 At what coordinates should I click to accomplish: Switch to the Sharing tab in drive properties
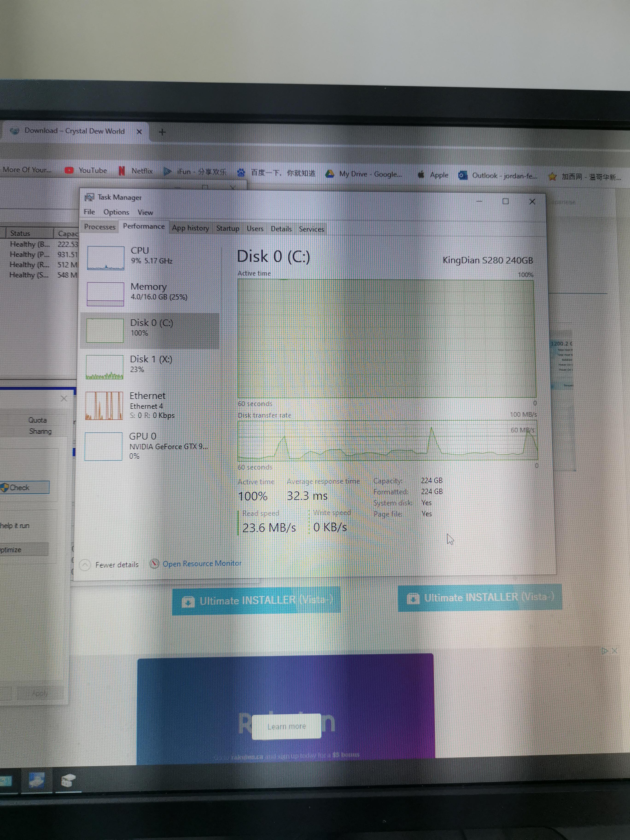pos(40,431)
